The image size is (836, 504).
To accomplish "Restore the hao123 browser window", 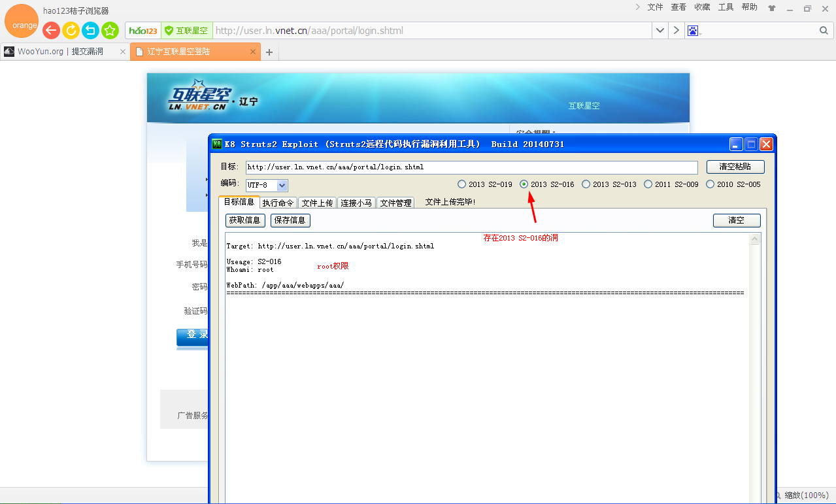I will [x=807, y=8].
